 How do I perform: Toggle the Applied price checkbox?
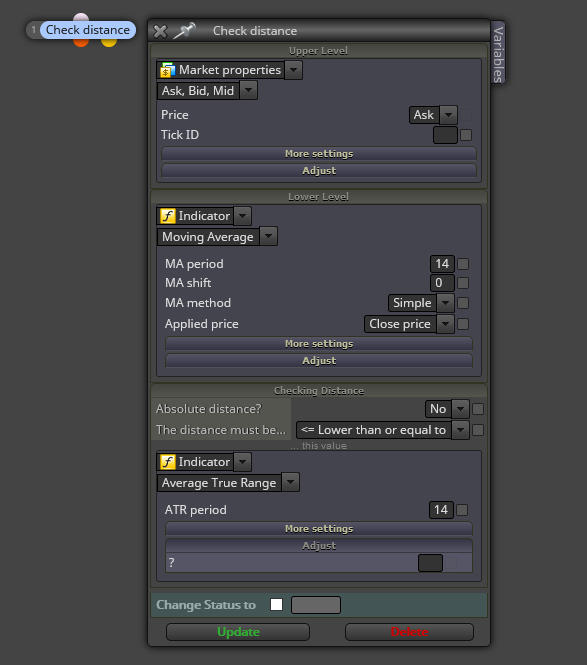pos(463,324)
